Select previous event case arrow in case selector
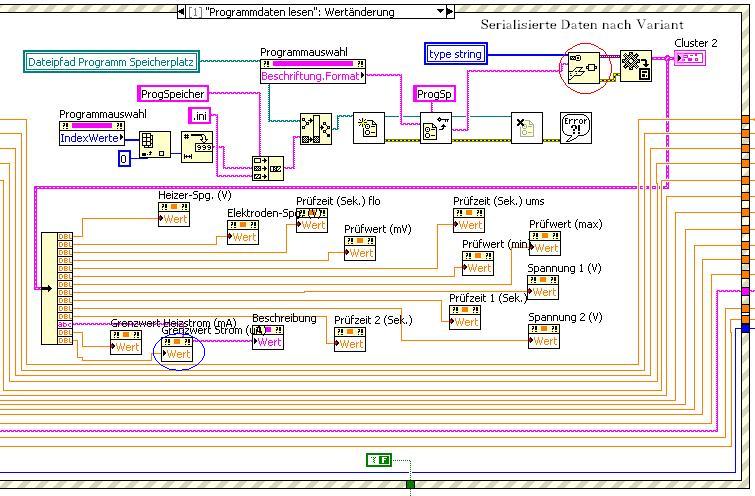755x496 pixels. click(x=181, y=12)
